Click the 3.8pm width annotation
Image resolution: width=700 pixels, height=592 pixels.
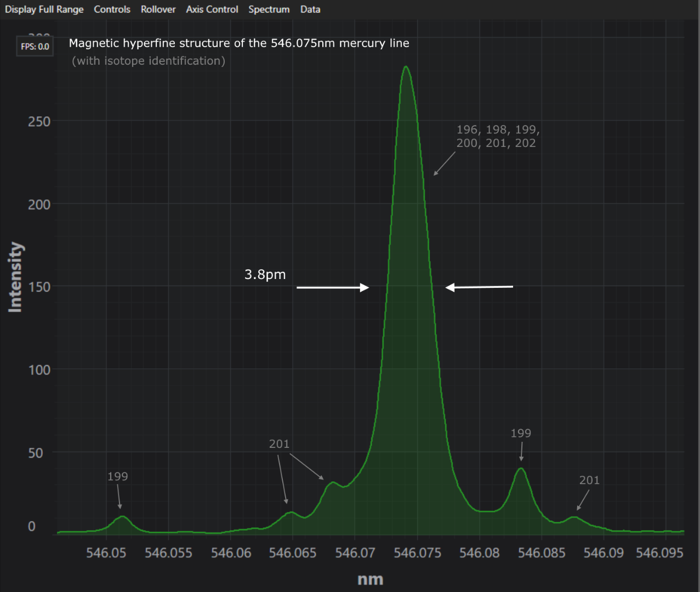pos(265,274)
